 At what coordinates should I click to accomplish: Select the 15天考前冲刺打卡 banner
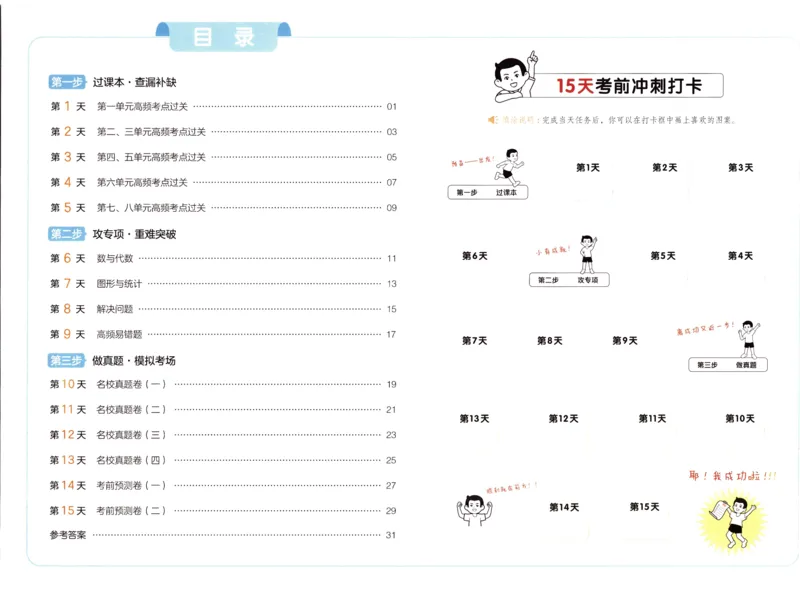pos(629,83)
